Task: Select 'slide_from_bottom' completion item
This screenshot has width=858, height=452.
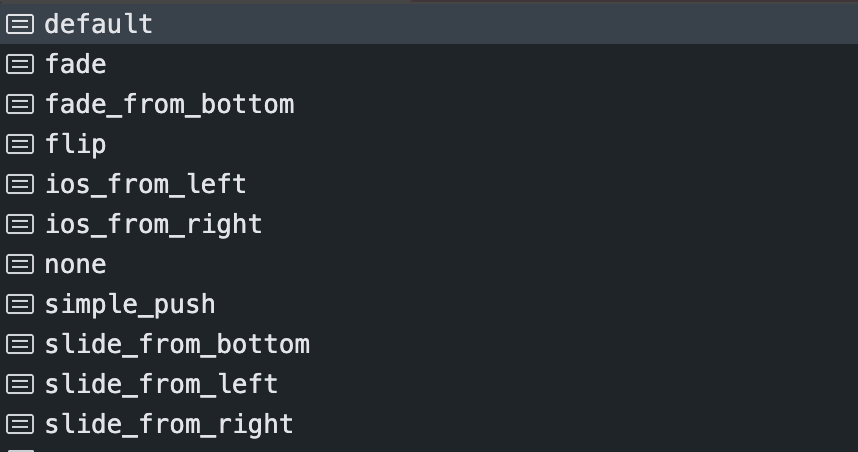Action: 177,344
